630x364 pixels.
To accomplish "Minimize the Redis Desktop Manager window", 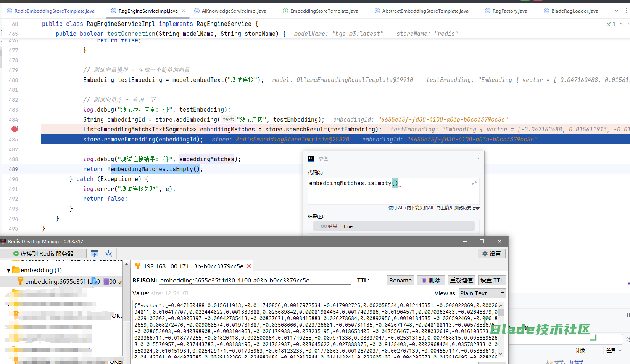I will pos(465,241).
